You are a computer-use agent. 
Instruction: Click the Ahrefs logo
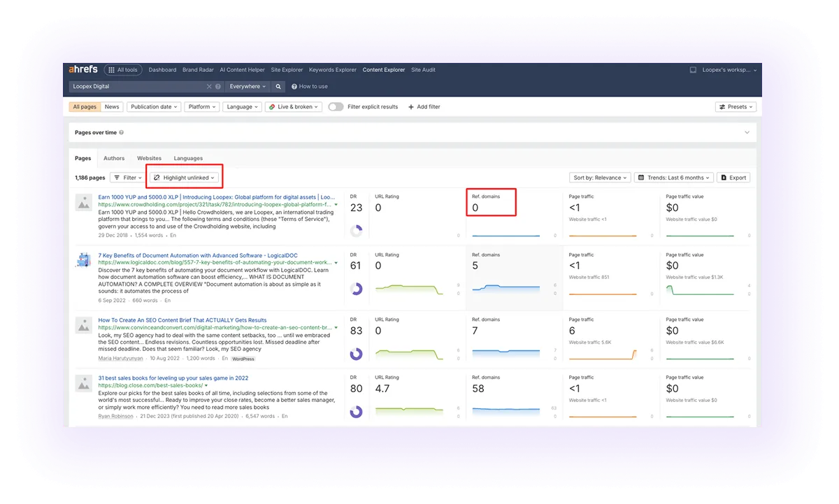(83, 70)
